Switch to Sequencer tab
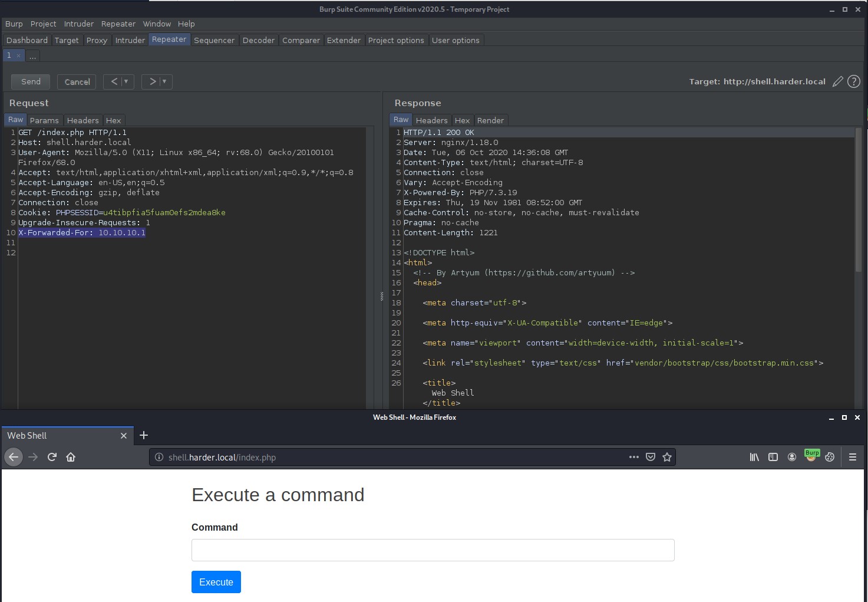Viewport: 868px width, 602px height. [214, 40]
